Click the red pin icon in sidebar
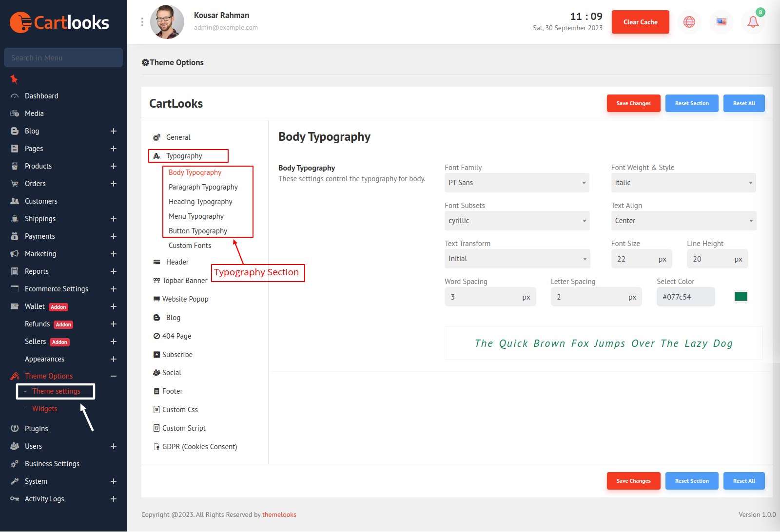780x532 pixels. (14, 79)
